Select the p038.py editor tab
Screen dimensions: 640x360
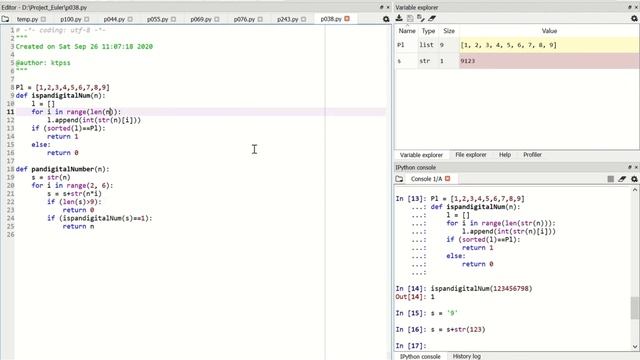[x=331, y=19]
